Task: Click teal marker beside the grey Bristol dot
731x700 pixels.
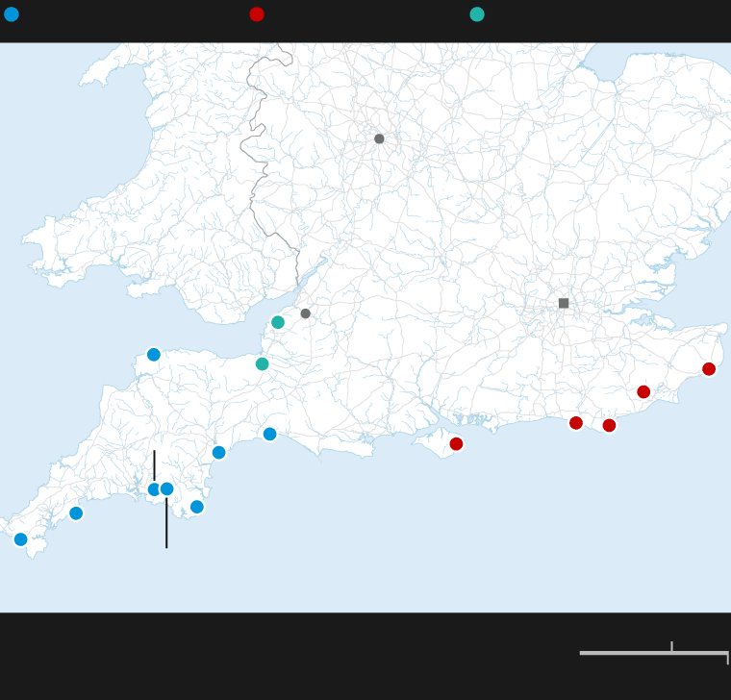Action: [278, 322]
